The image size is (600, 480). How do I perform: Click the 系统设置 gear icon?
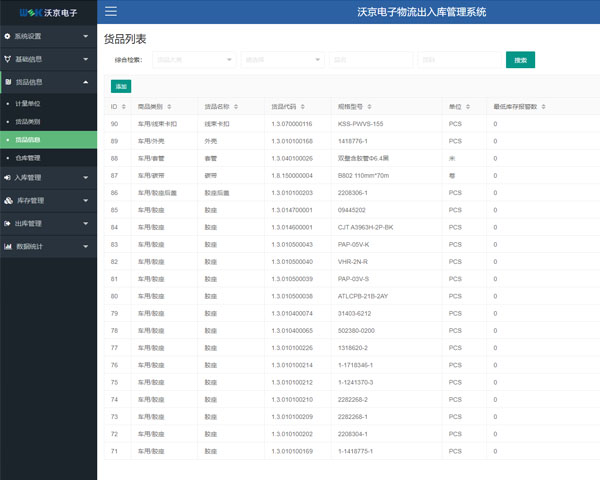point(8,36)
